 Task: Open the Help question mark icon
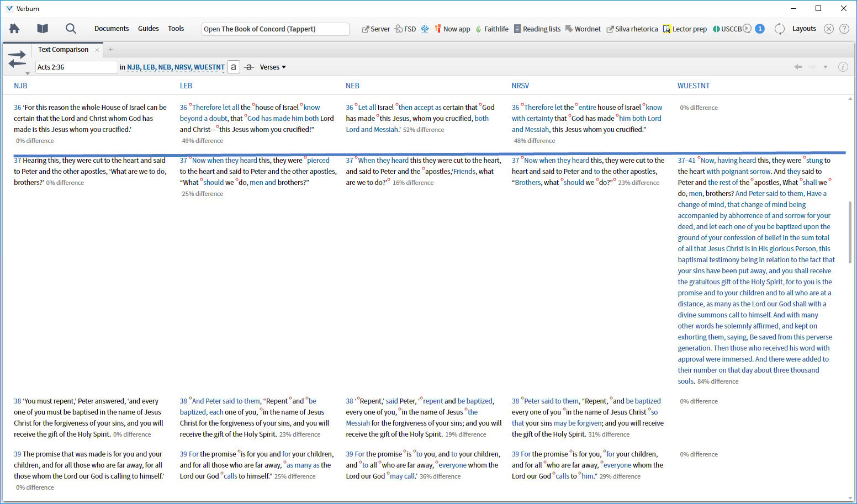coord(844,29)
